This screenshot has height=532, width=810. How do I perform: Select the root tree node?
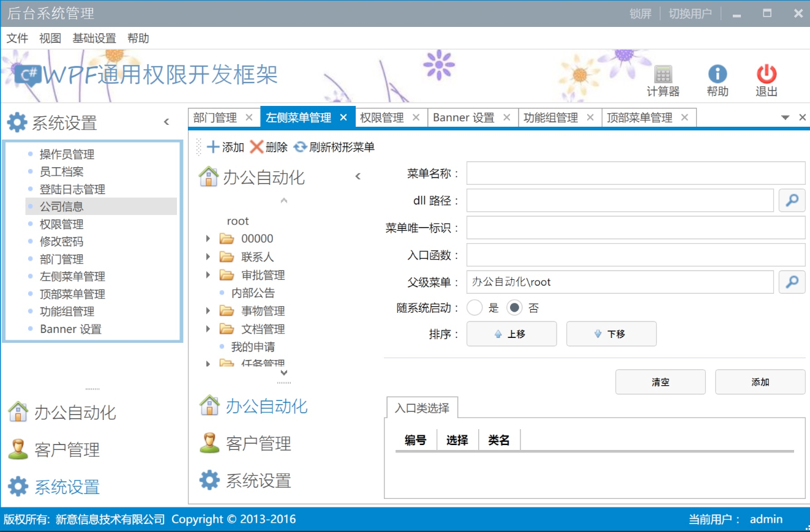[x=238, y=221]
